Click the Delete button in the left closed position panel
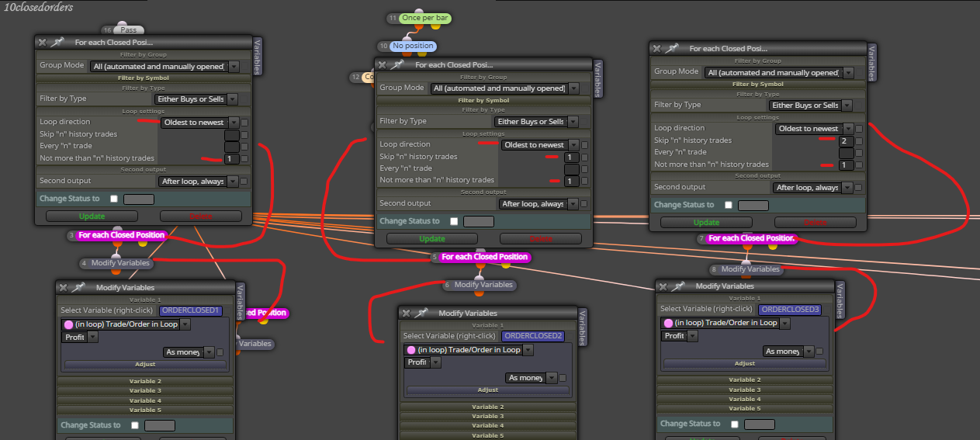This screenshot has height=440, width=980. [x=201, y=217]
